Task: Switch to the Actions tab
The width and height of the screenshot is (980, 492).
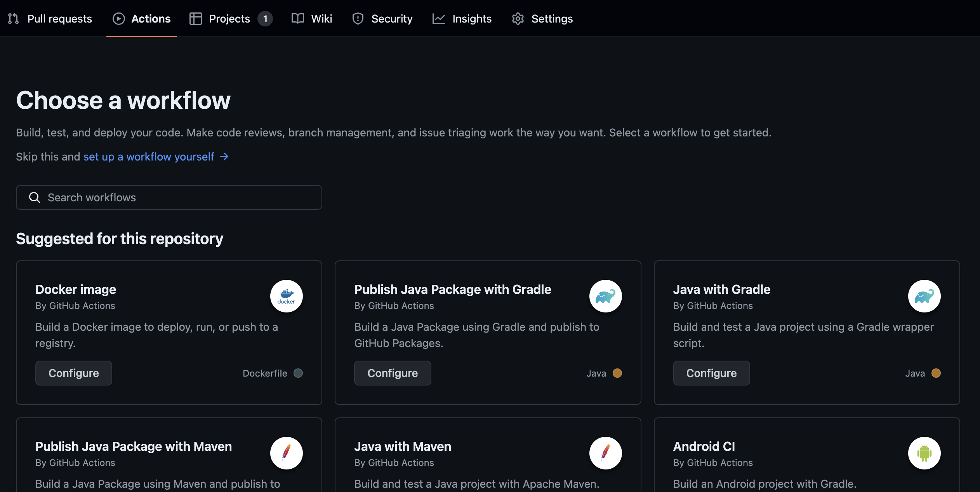Action: click(x=151, y=18)
